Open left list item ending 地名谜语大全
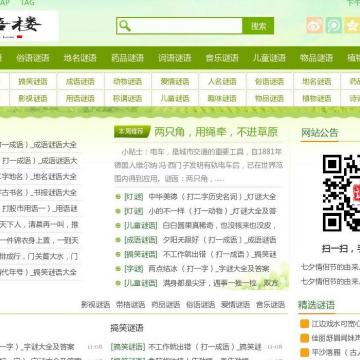 (38, 177)
